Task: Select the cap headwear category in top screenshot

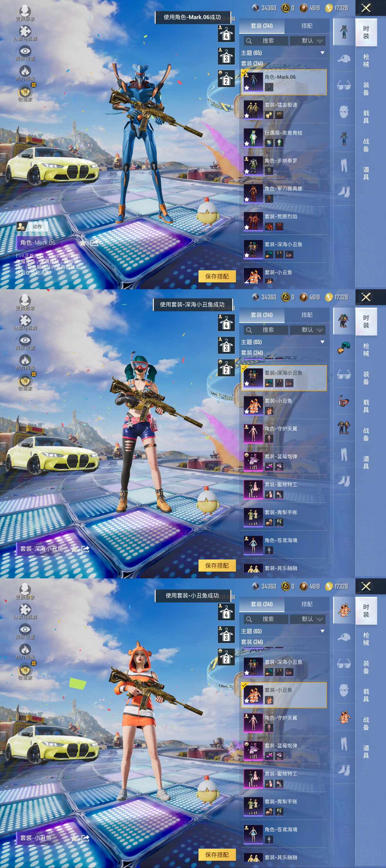Action: click(344, 59)
